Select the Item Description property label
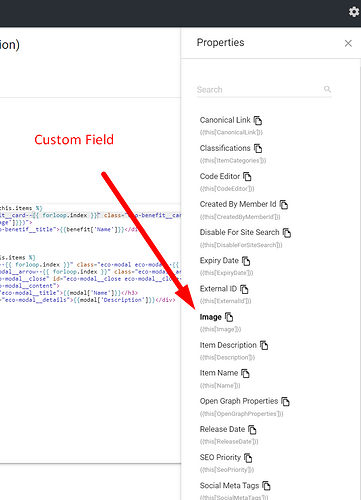The width and height of the screenshot is (361, 500). pyautogui.click(x=228, y=345)
